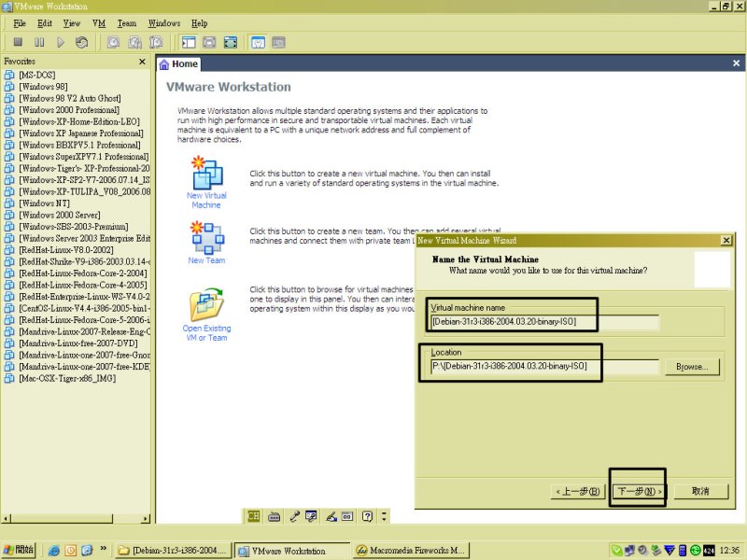Click the system tray clock 12:36
The width and height of the screenshot is (747, 560).
pos(729,551)
